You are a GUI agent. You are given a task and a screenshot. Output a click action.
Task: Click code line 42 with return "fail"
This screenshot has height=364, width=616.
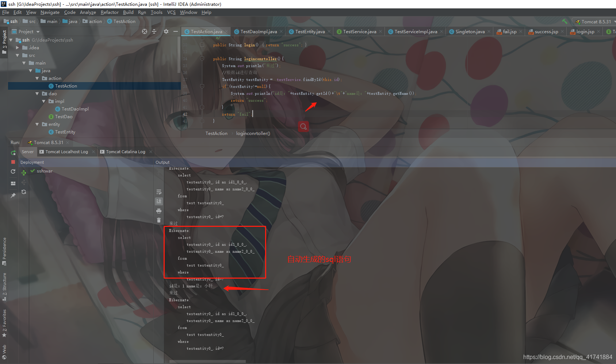[237, 114]
